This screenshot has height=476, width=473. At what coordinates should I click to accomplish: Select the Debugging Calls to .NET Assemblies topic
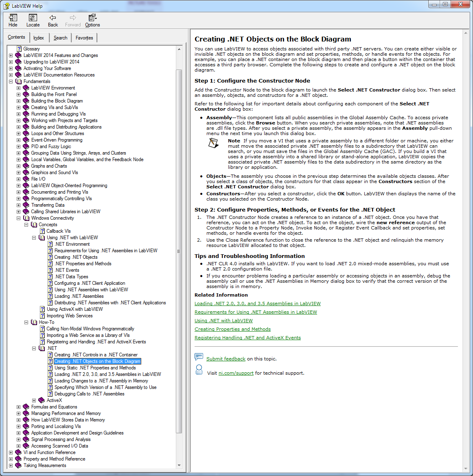tap(89, 394)
